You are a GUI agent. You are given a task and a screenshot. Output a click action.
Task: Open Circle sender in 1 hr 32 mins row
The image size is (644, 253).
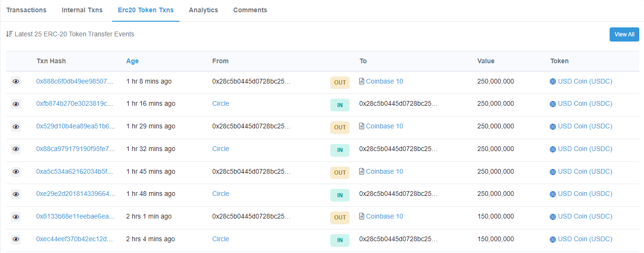[220, 149]
